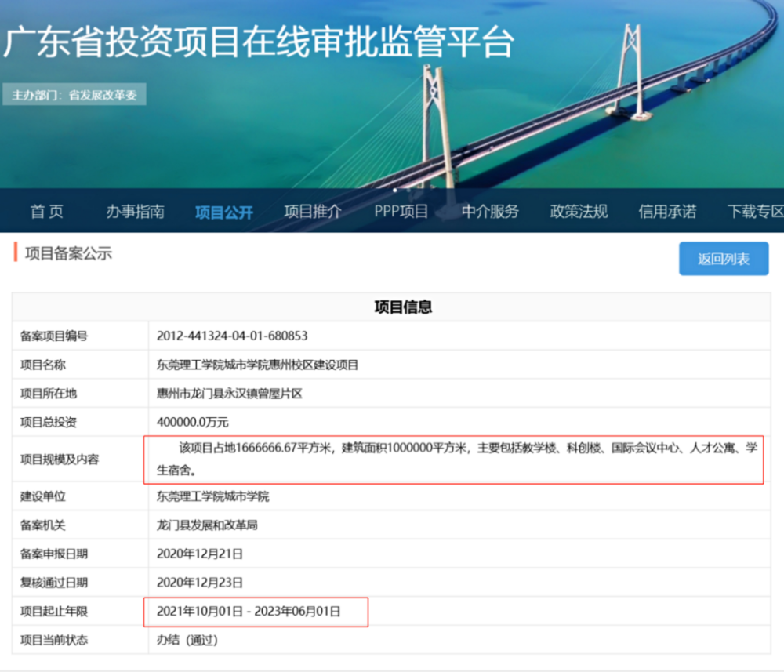This screenshot has height=672, width=784.
Task: Click the 项目备案公示 heading
Action: pyautogui.click(x=68, y=253)
